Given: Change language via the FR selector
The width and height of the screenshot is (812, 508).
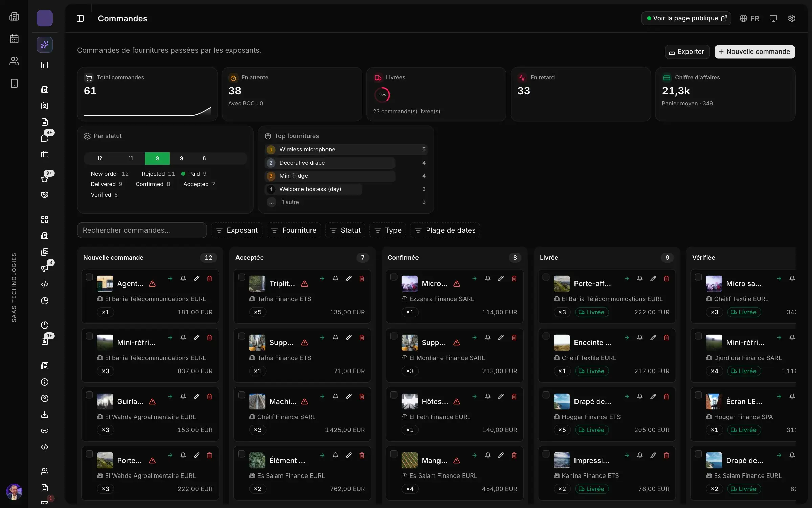Looking at the screenshot, I should coord(749,18).
